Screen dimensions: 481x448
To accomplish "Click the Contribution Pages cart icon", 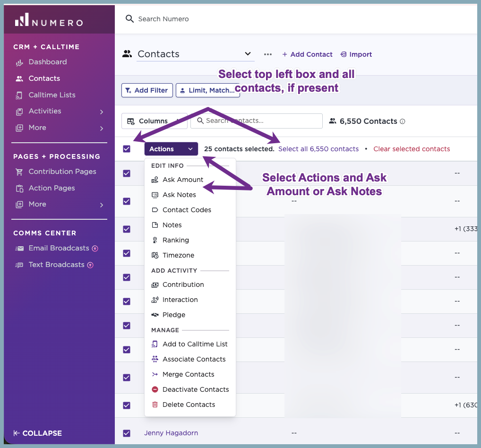I will point(19,172).
